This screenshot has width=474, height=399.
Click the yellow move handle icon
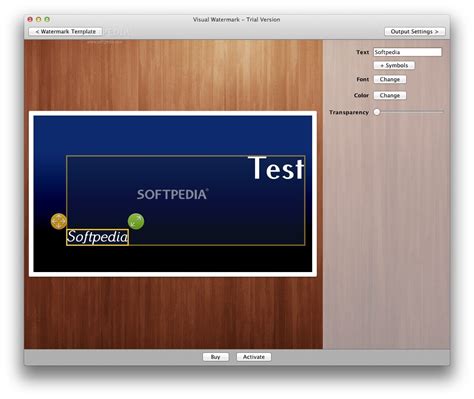pos(59,221)
